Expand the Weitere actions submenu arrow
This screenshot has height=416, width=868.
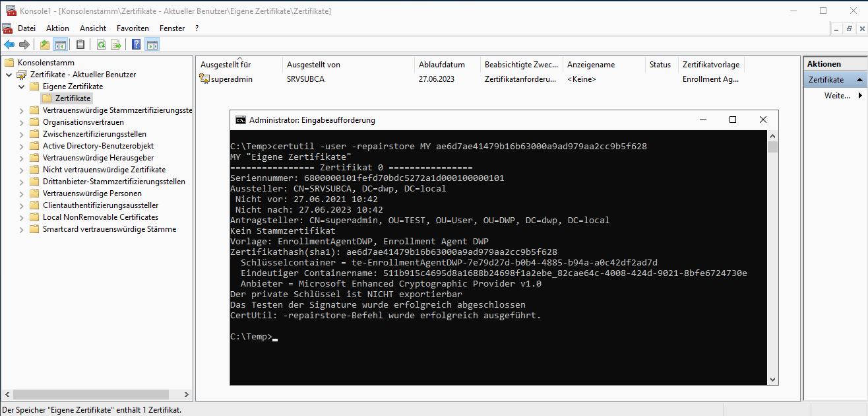click(x=860, y=96)
